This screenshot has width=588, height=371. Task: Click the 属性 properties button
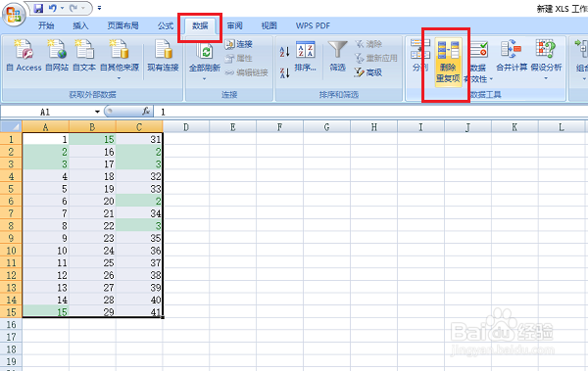pos(239,58)
